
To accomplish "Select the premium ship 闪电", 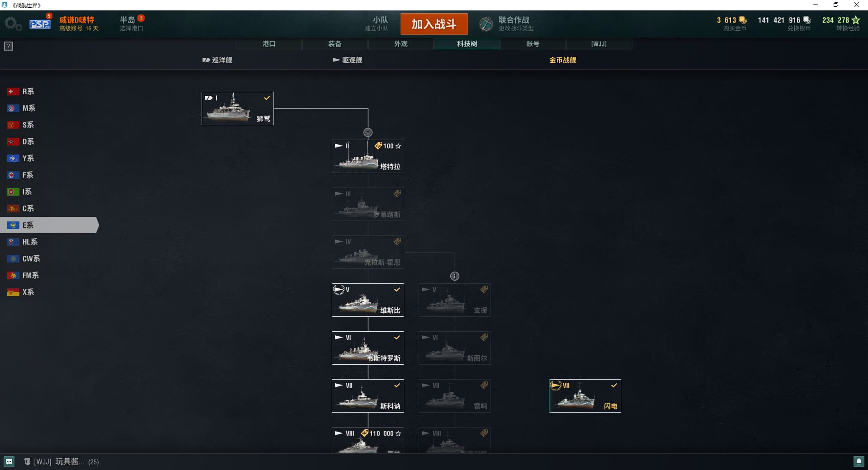I will (585, 396).
